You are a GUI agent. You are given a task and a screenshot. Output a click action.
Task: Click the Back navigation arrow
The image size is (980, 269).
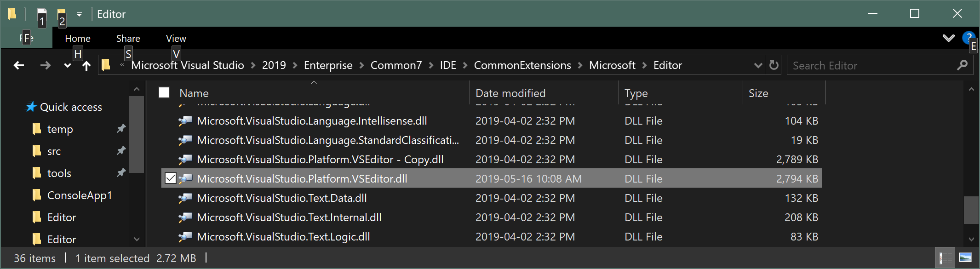(19, 65)
